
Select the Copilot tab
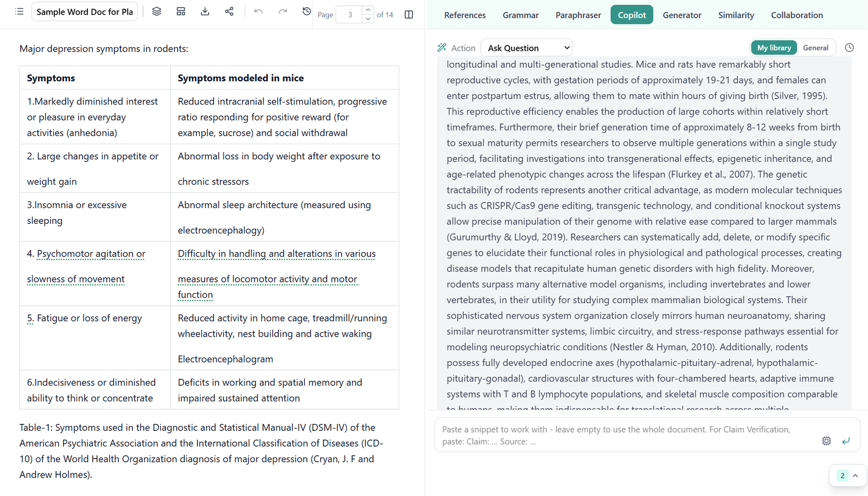tap(632, 15)
